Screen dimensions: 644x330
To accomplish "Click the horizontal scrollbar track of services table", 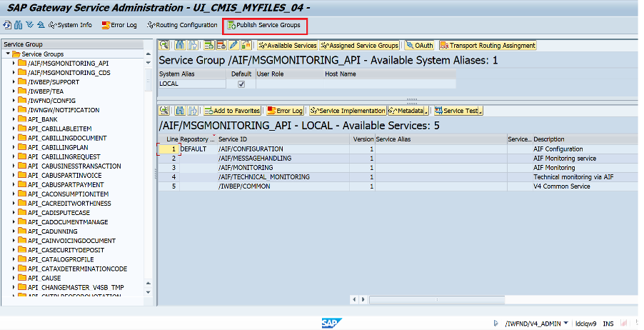I will (x=504, y=299).
